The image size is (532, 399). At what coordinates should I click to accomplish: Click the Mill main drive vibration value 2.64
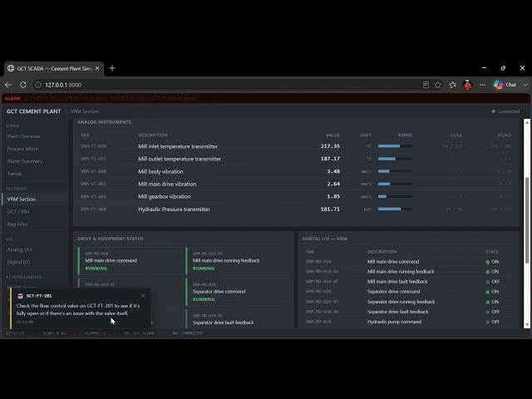click(333, 184)
